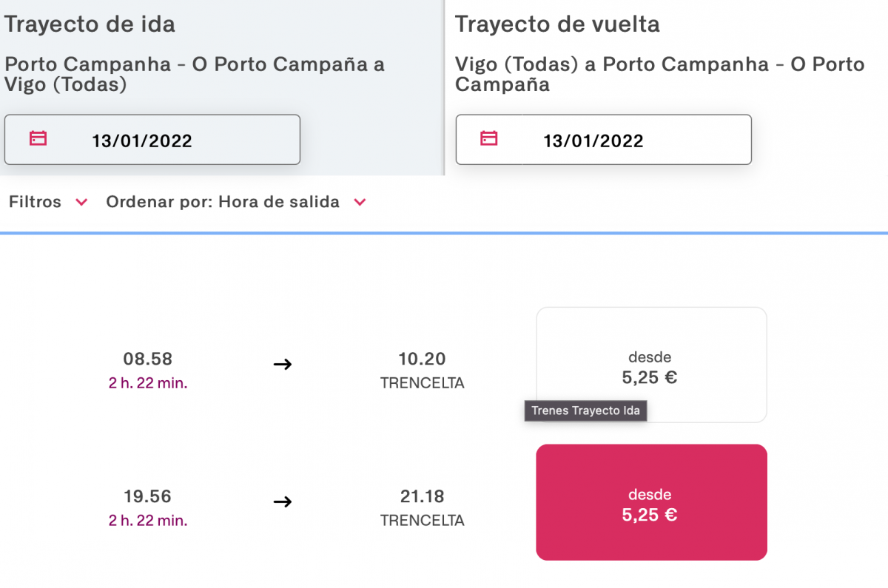Click the 21.18 TRENCELTA arrival

423,507
